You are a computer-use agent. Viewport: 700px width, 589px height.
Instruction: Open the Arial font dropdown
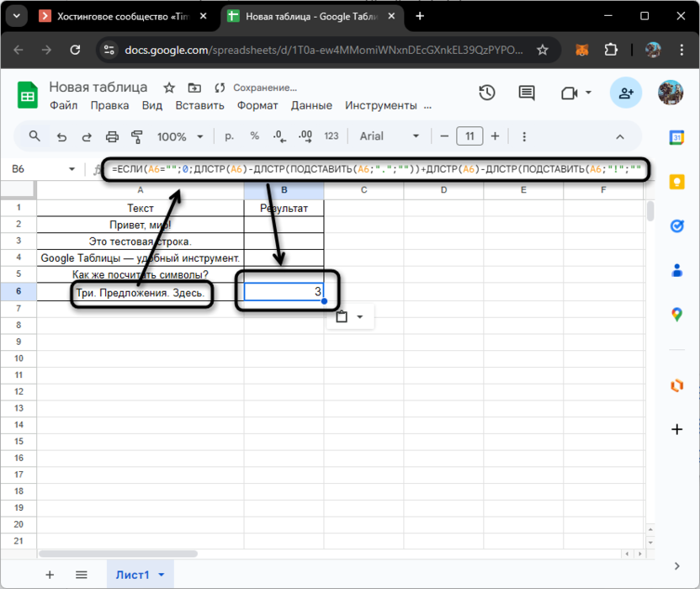390,136
